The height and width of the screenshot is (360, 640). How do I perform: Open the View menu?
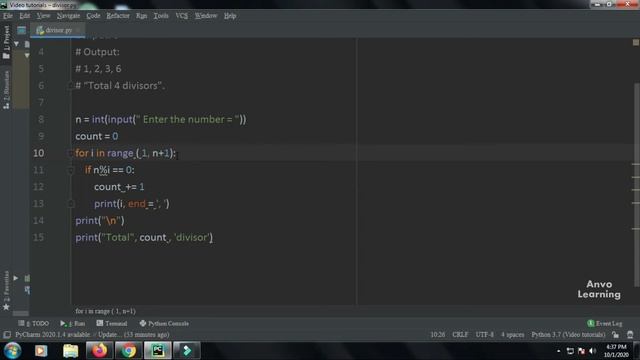tap(43, 16)
